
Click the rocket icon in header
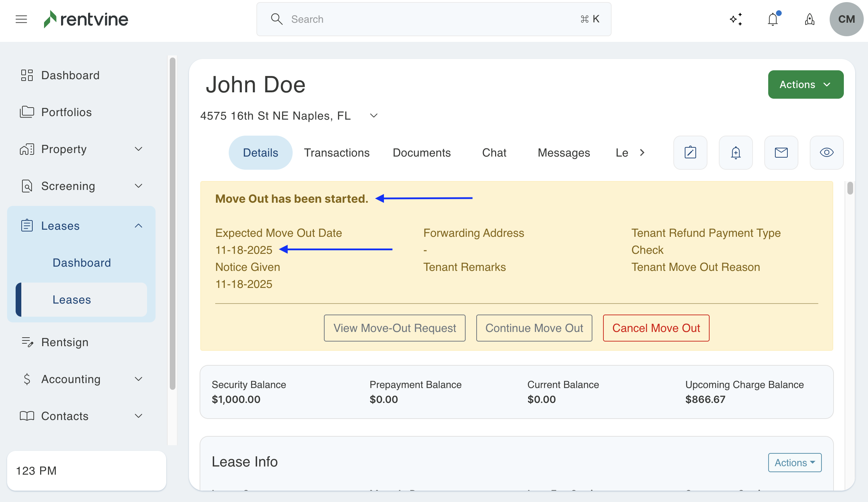[x=809, y=19]
